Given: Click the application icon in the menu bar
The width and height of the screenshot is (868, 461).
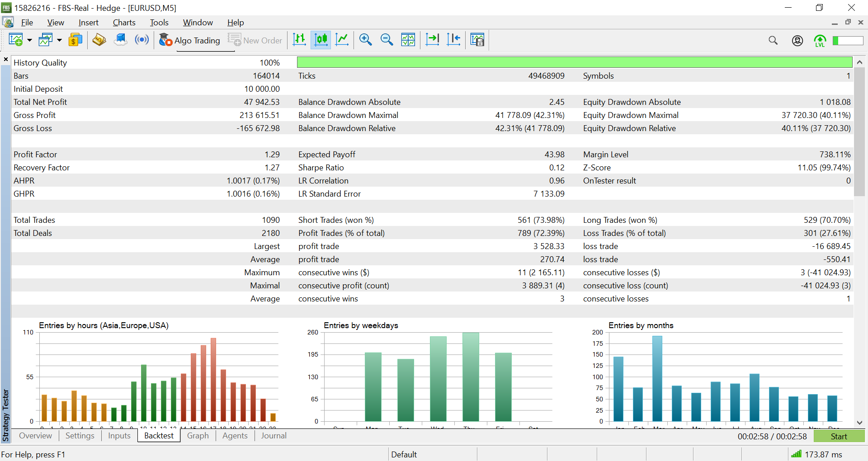Looking at the screenshot, I should pyautogui.click(x=8, y=22).
